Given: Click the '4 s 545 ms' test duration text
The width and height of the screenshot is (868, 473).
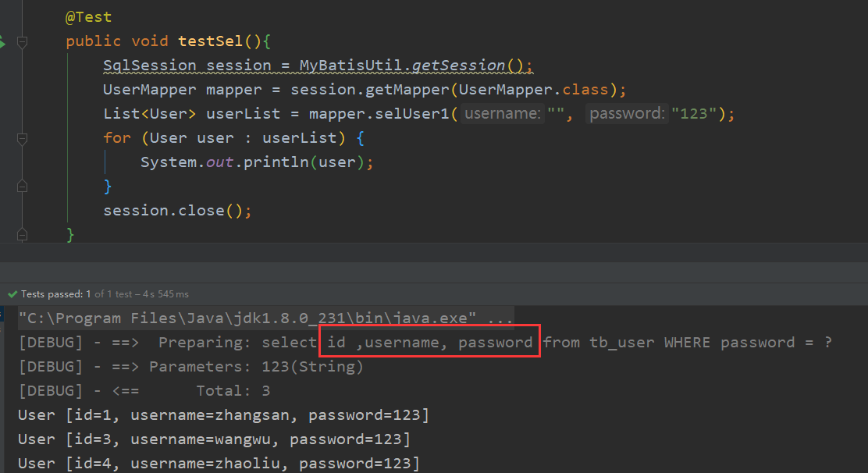Looking at the screenshot, I should pyautogui.click(x=165, y=294).
